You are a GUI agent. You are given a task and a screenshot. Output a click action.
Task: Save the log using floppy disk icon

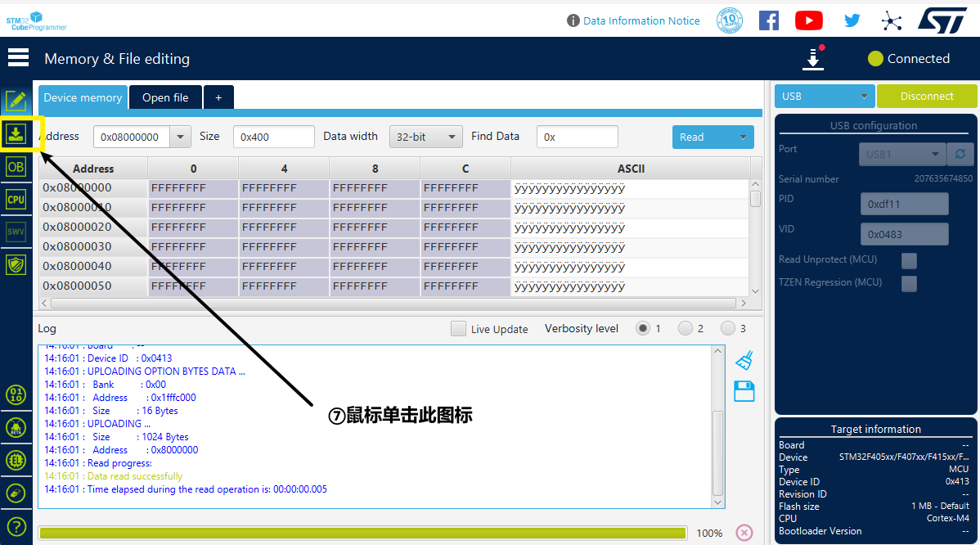click(744, 391)
